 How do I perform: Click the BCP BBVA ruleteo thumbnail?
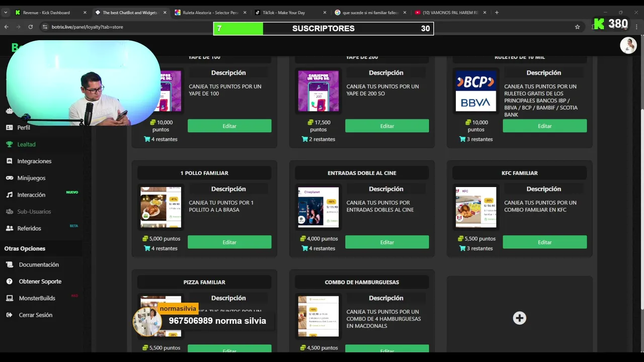[476, 91]
